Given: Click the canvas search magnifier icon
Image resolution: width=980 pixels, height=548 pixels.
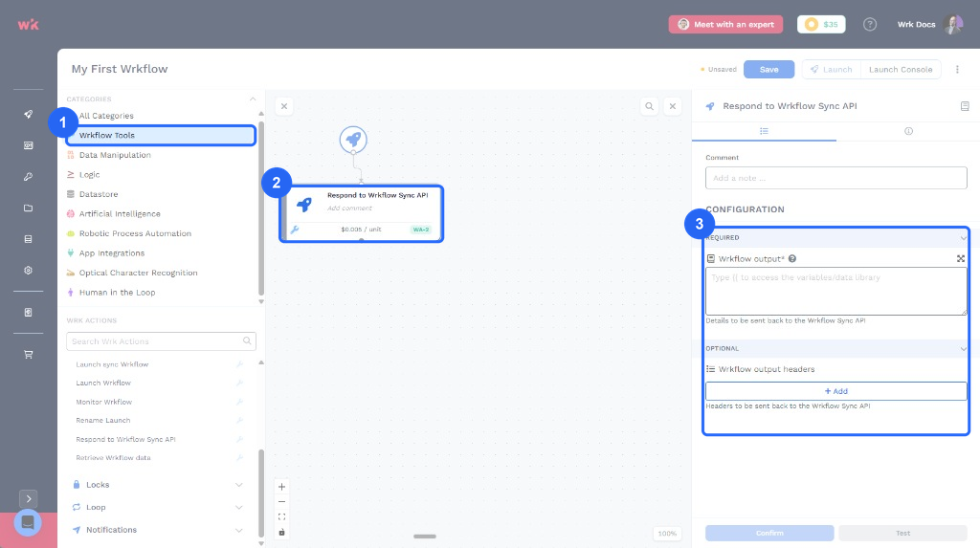Looking at the screenshot, I should coord(650,106).
